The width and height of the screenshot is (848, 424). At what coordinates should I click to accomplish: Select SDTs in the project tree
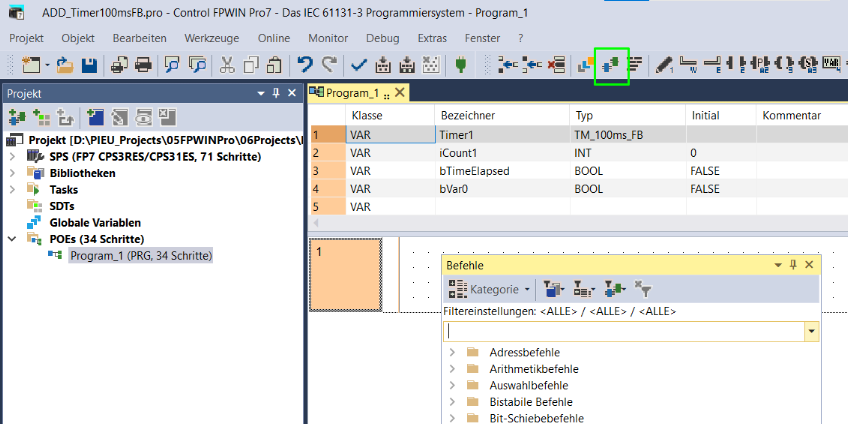tap(62, 206)
